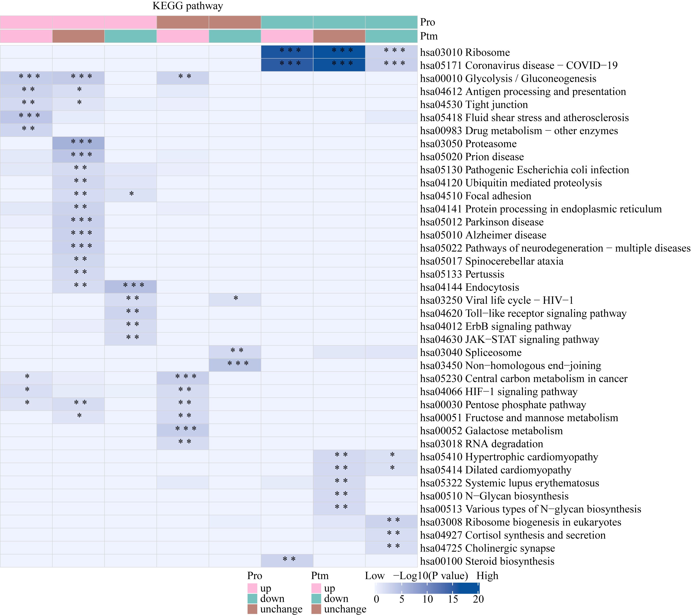Click the 'Pro' annotation row label at top right
This screenshot has height=616, width=691.
(x=428, y=22)
